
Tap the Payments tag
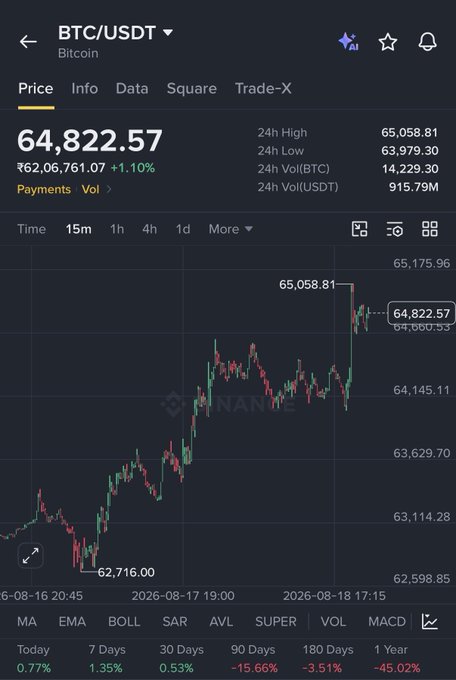44,190
